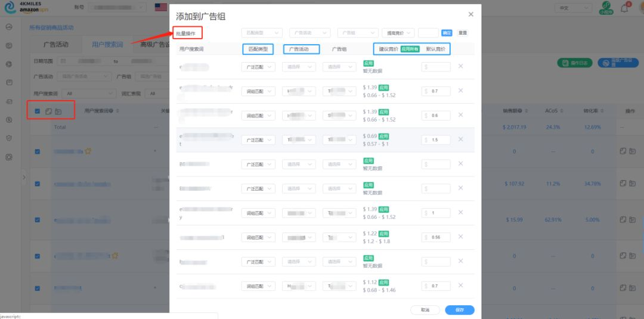The image size is (644, 319).
Task: Click the star icon beside first search term
Action: click(88, 151)
